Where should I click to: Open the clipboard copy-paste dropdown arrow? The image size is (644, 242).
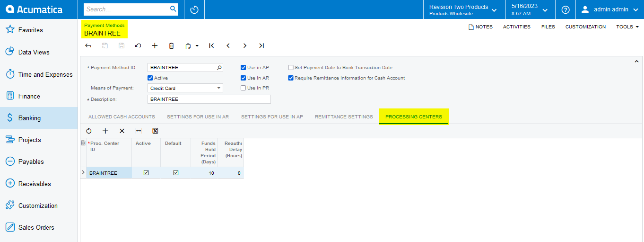click(x=197, y=46)
